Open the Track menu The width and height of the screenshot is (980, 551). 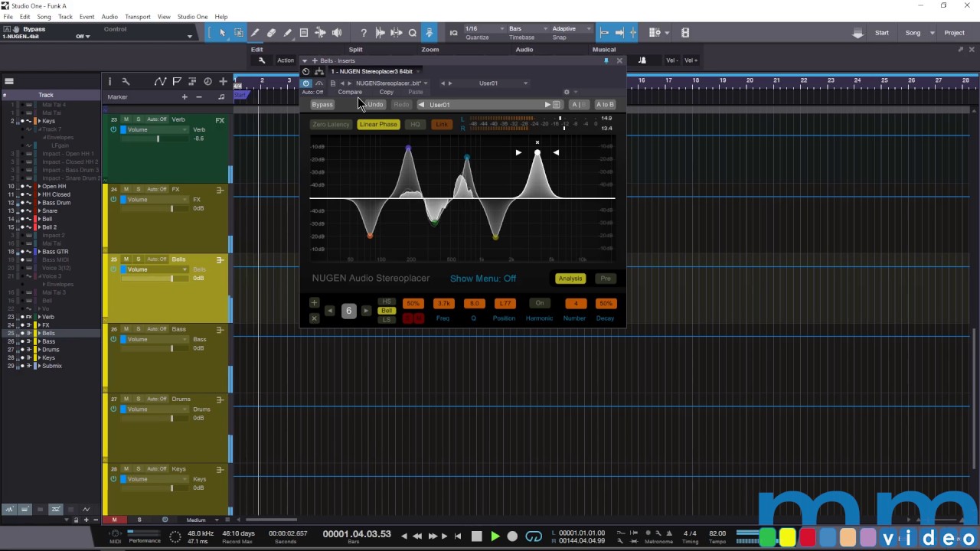(x=65, y=17)
